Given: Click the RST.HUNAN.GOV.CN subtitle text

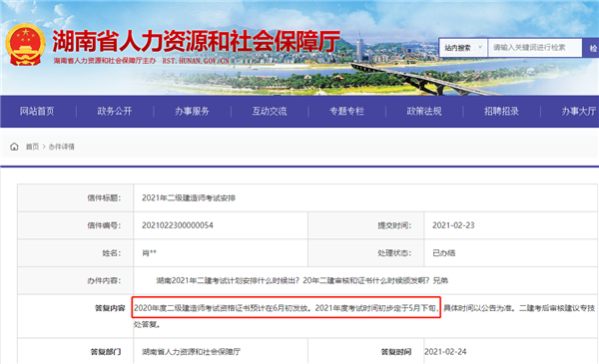Looking at the screenshot, I should pos(196,61).
